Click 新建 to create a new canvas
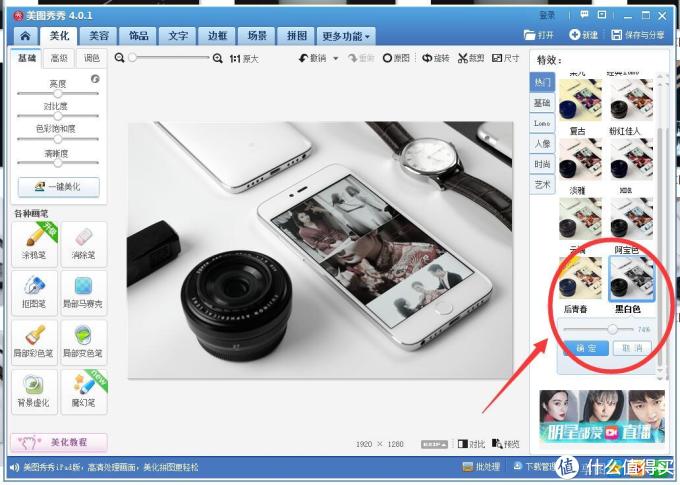This screenshot has width=680, height=485. (x=584, y=35)
